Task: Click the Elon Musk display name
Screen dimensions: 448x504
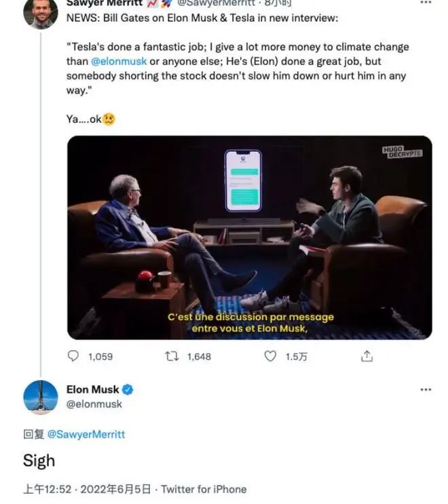Action: pos(93,390)
